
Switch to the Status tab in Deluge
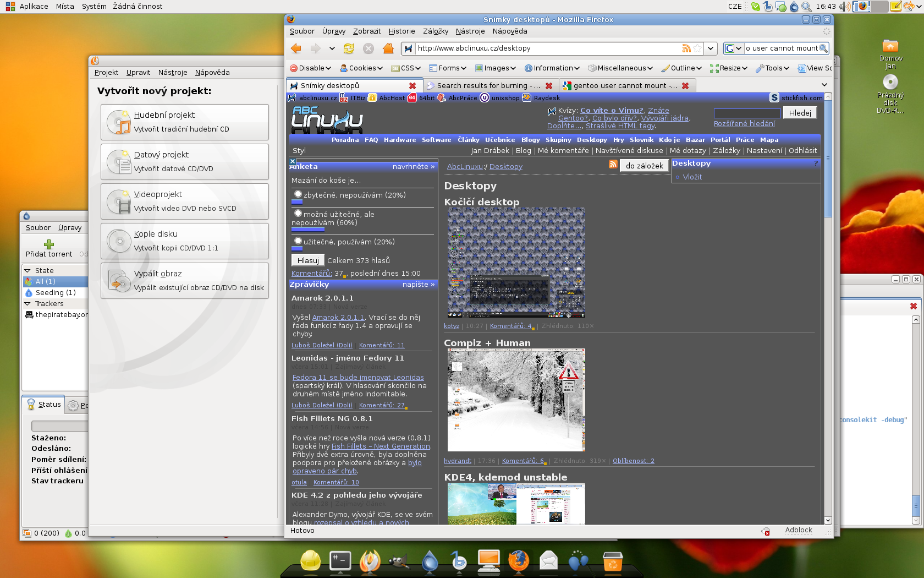[44, 405]
